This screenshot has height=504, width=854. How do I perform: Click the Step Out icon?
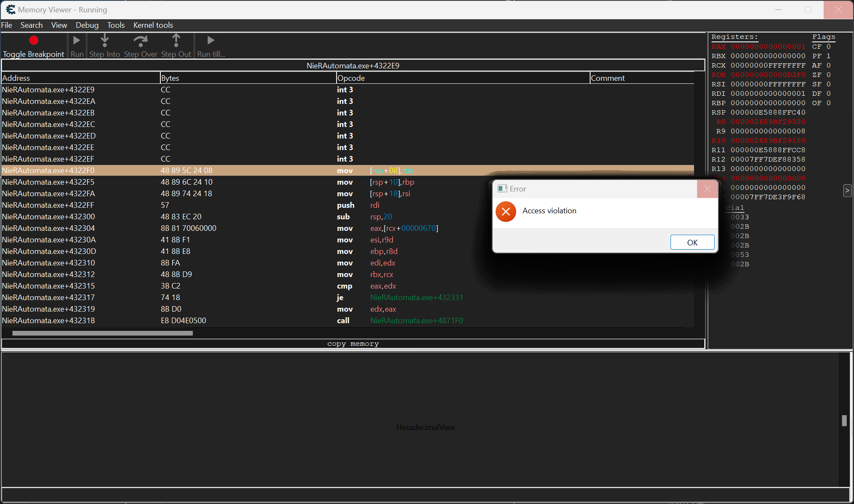coord(176,40)
